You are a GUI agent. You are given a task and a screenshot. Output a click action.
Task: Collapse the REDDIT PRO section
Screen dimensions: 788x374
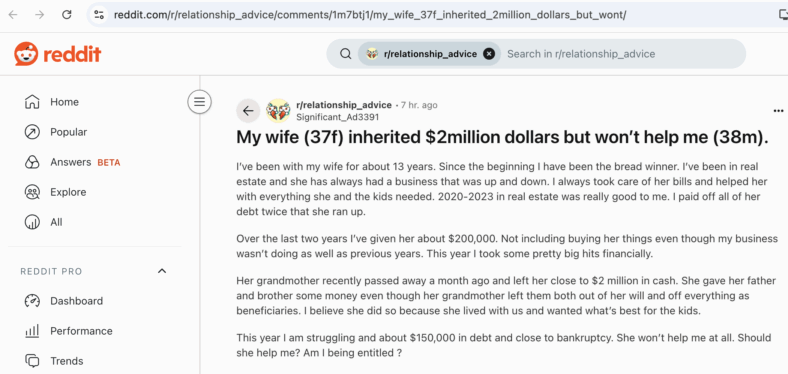pos(162,271)
